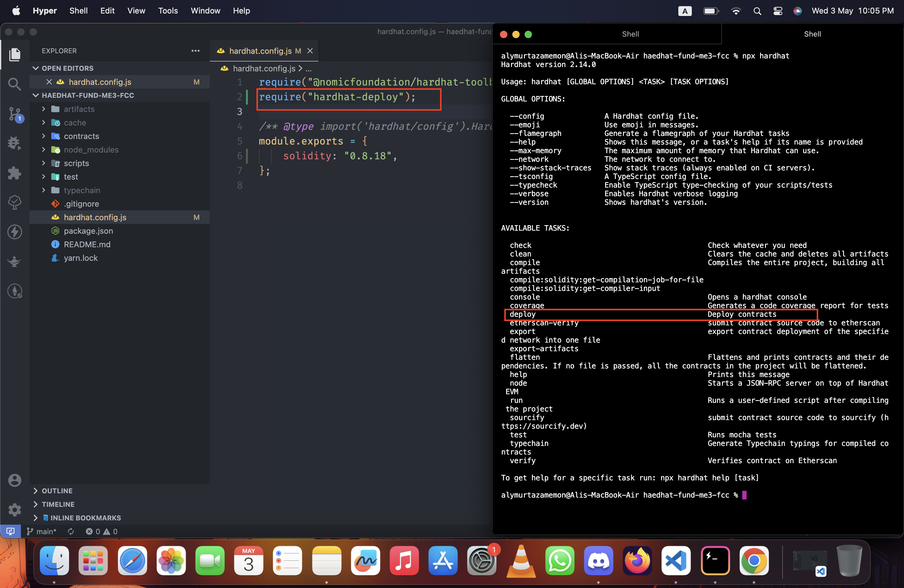Expand the scripts folder

coord(119,163)
